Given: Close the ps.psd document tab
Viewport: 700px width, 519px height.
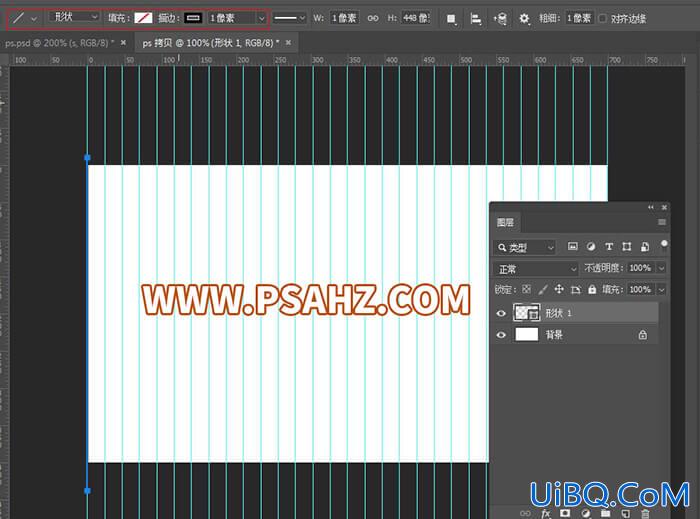Looking at the screenshot, I should [x=123, y=42].
